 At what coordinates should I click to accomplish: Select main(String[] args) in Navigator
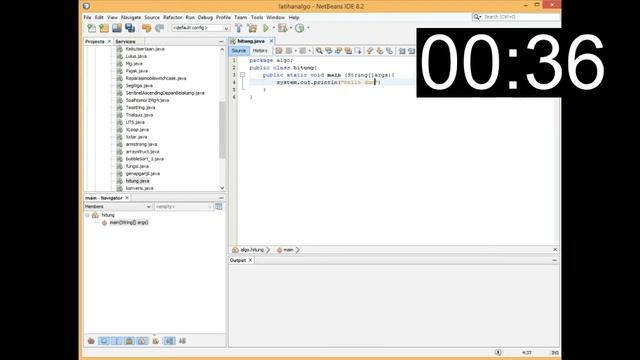[x=129, y=222]
